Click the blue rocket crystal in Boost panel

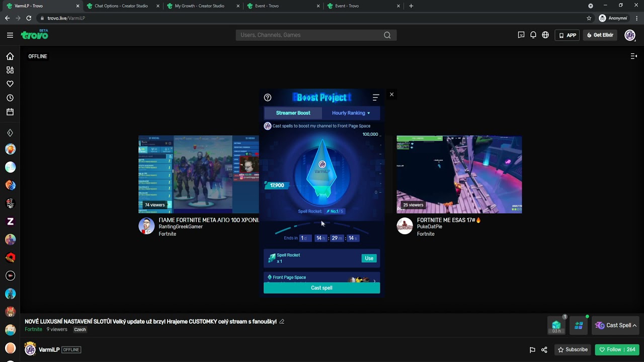pos(322,168)
